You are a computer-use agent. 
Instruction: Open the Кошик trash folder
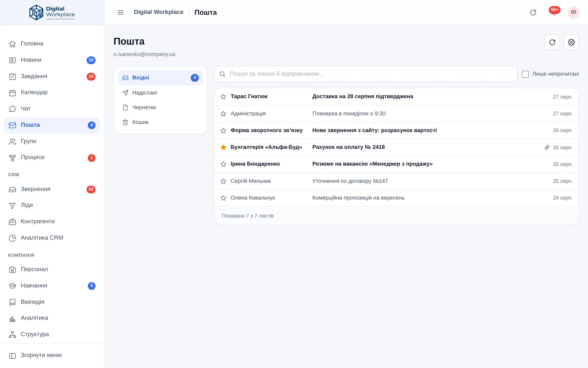click(x=160, y=122)
